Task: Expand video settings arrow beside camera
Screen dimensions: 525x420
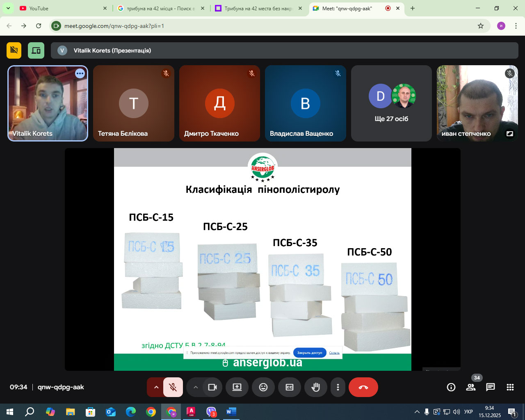Action: pyautogui.click(x=196, y=387)
